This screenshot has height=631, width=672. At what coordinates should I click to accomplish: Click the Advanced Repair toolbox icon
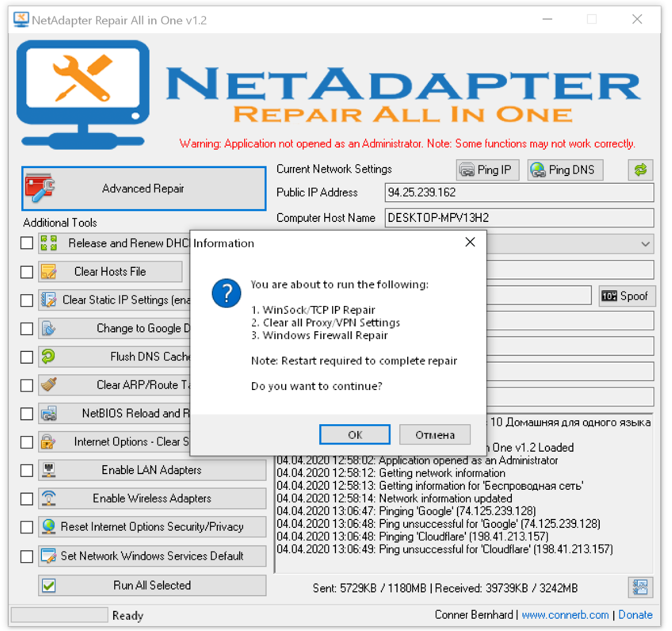tap(40, 188)
